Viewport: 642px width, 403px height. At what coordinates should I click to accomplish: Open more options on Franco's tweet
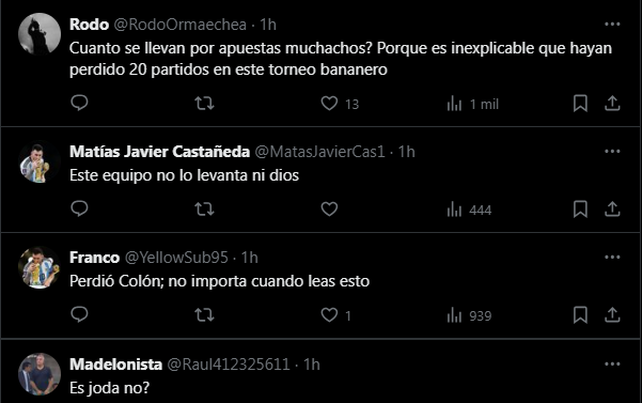coord(612,257)
